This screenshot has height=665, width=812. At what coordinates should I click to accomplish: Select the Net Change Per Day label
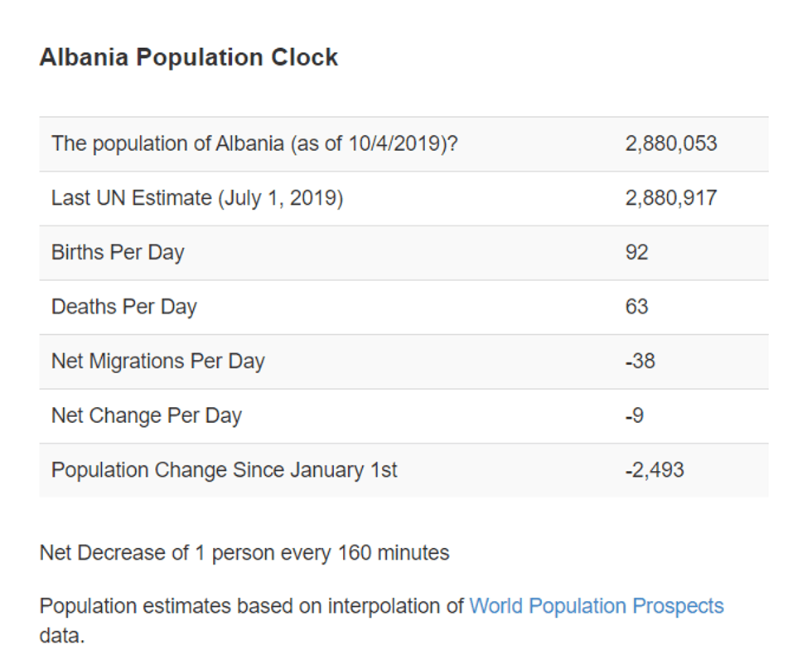147,415
